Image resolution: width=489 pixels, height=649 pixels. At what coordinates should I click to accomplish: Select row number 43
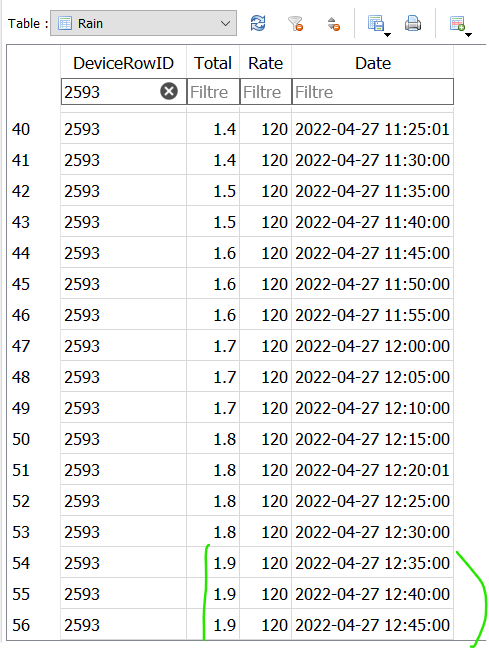tap(21, 222)
